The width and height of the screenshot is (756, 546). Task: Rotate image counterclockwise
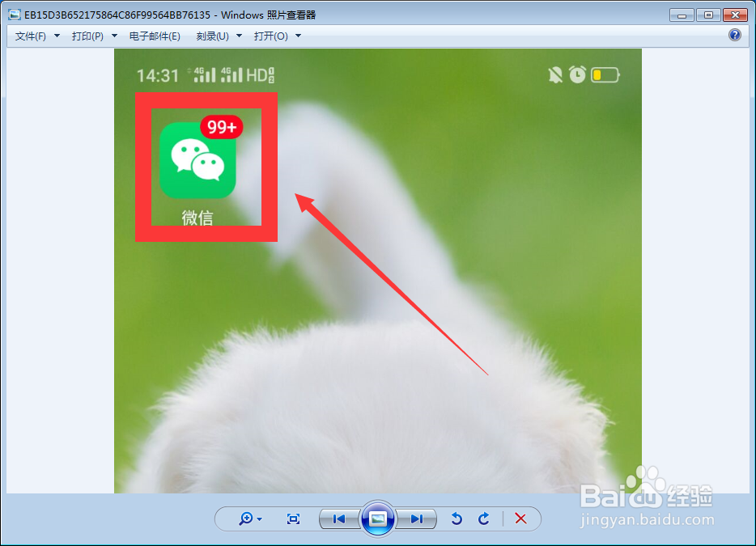[x=457, y=518]
